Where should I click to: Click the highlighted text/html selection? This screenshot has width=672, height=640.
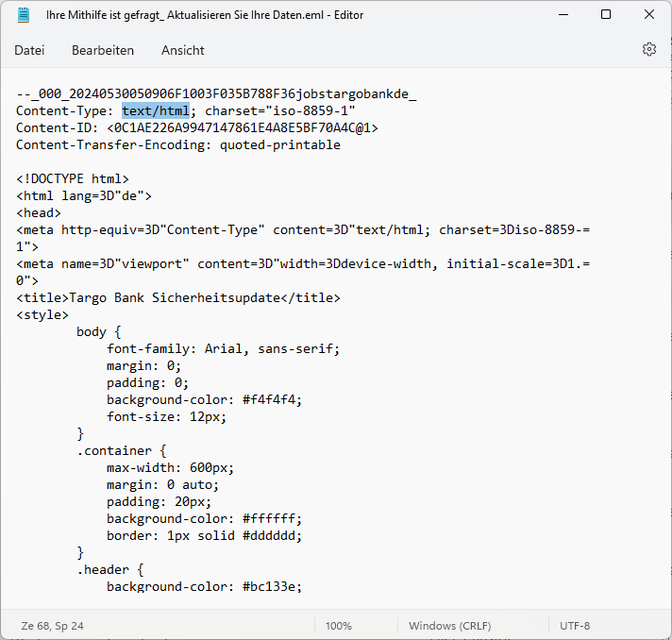click(x=156, y=111)
